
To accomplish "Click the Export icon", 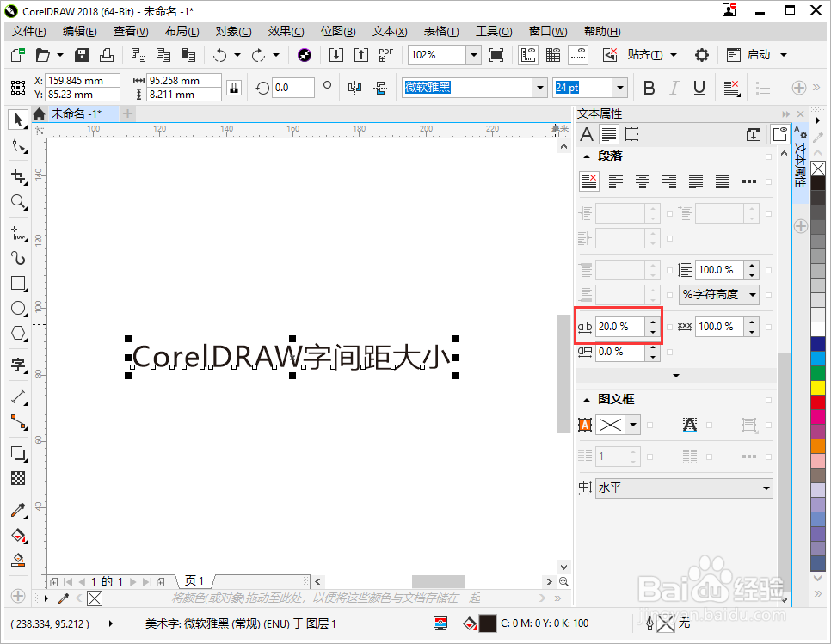I will pyautogui.click(x=361, y=54).
